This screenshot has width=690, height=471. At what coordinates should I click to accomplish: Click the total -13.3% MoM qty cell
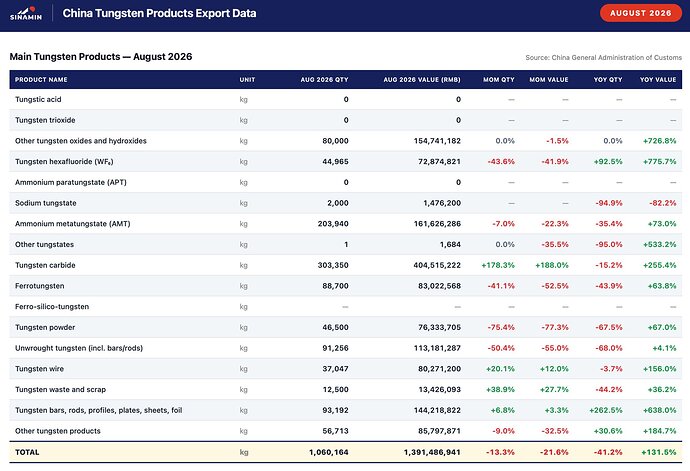(500, 452)
